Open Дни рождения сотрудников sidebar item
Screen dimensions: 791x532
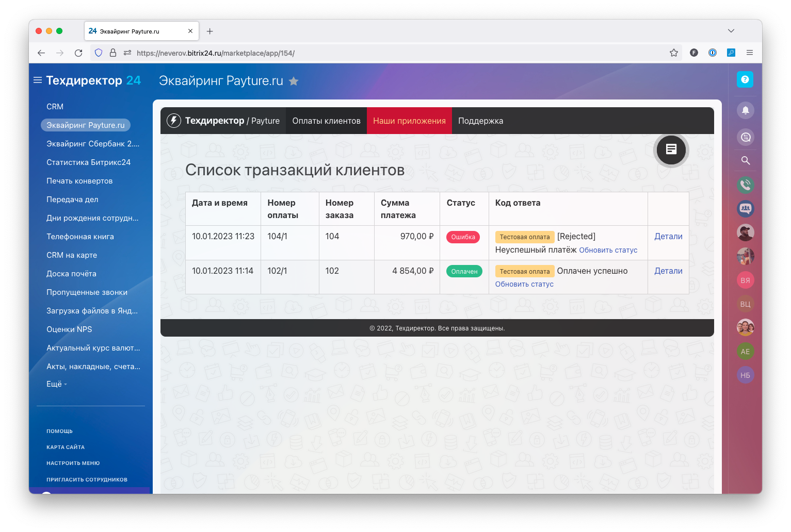pos(92,218)
